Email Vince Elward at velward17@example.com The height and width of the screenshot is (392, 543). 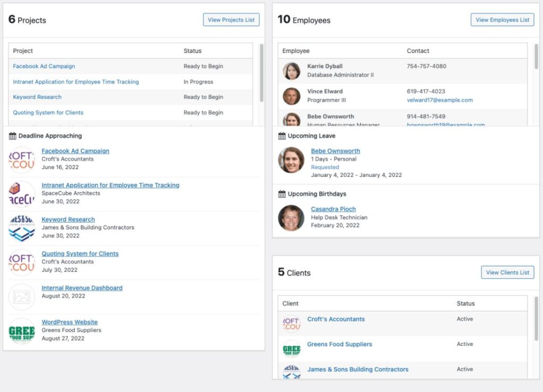click(440, 100)
